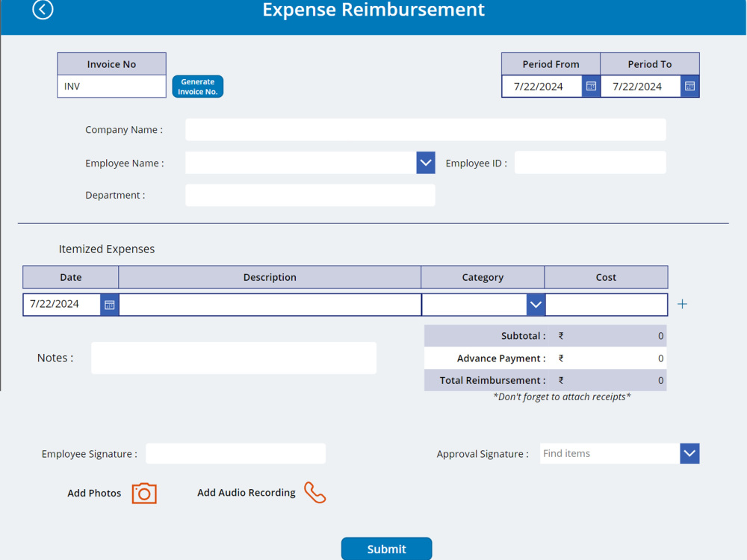Submit the expense reimbursement form

coord(386,549)
